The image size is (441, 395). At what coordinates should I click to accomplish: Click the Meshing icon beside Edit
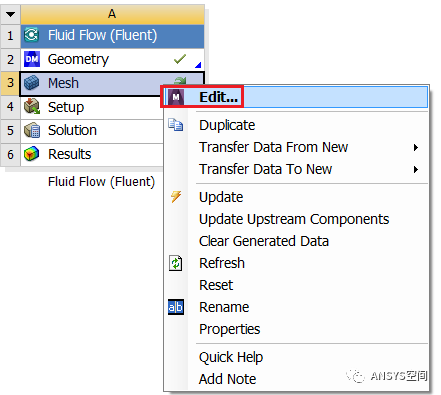[176, 97]
